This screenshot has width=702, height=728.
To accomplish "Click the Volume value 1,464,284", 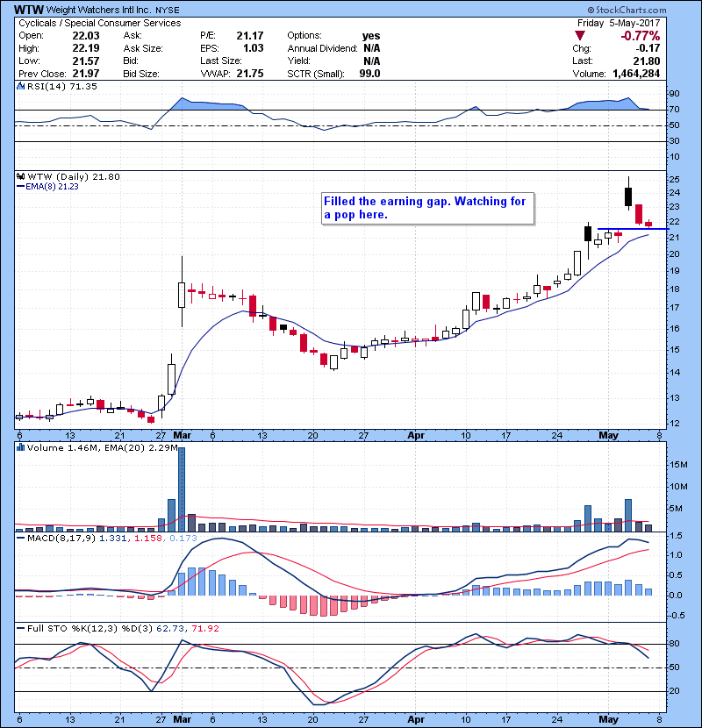I will point(636,74).
